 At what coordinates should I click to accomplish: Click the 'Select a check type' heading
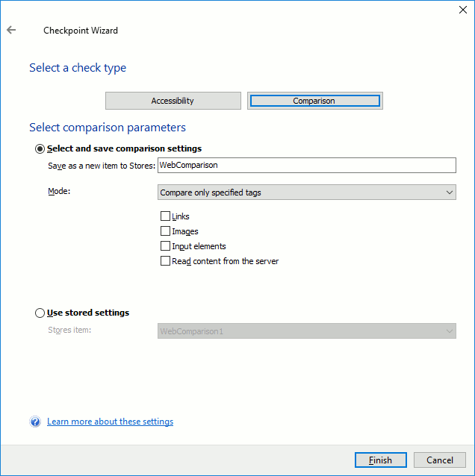78,68
